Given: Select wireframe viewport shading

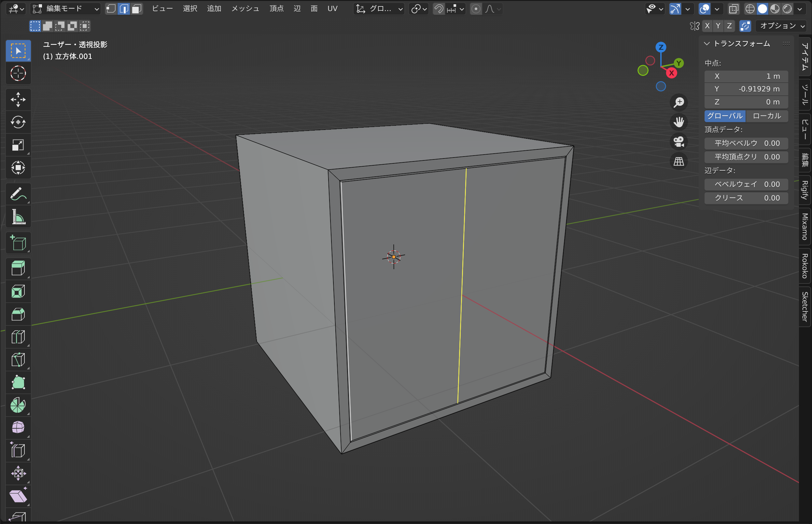Looking at the screenshot, I should point(750,8).
